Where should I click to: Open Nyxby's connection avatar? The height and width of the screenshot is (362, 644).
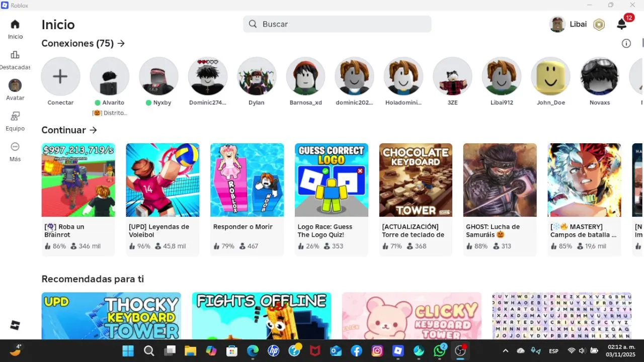click(158, 76)
